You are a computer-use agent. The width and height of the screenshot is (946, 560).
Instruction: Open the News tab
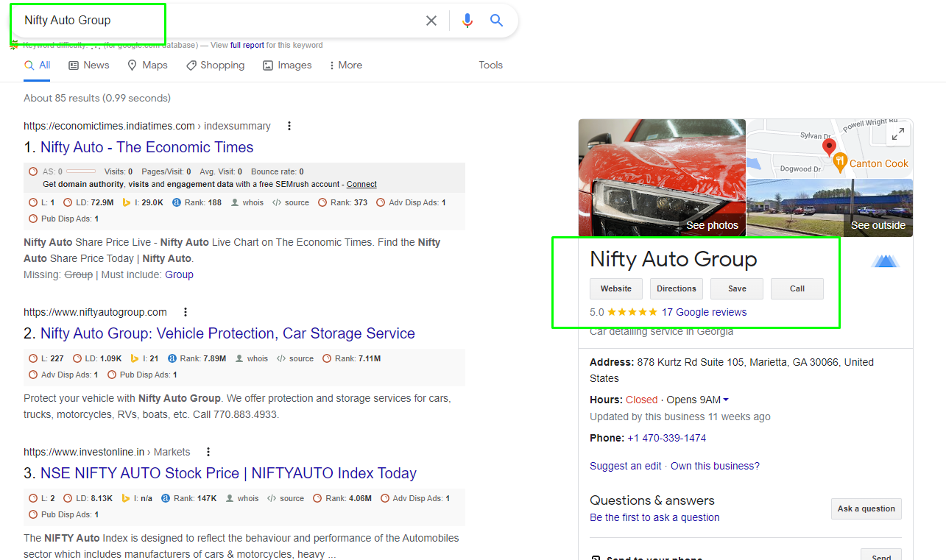89,65
